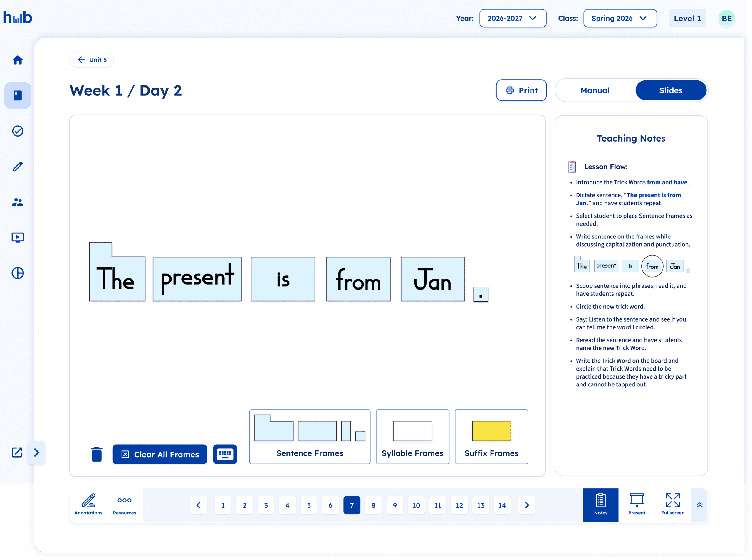Screen dimensions: 752x560
Task: Select the pencil editing icon in the sidebar
Action: [18, 167]
